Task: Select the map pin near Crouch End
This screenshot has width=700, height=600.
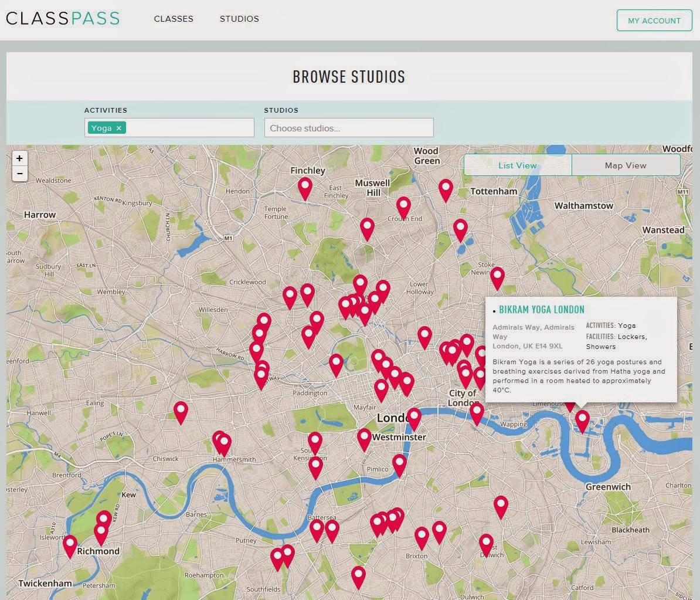Action: 403,206
